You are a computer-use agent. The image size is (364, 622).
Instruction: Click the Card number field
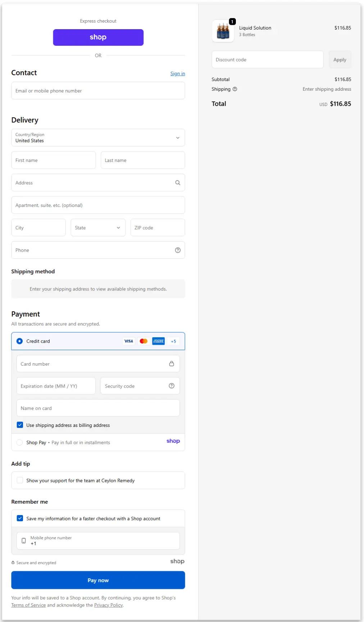click(98, 364)
